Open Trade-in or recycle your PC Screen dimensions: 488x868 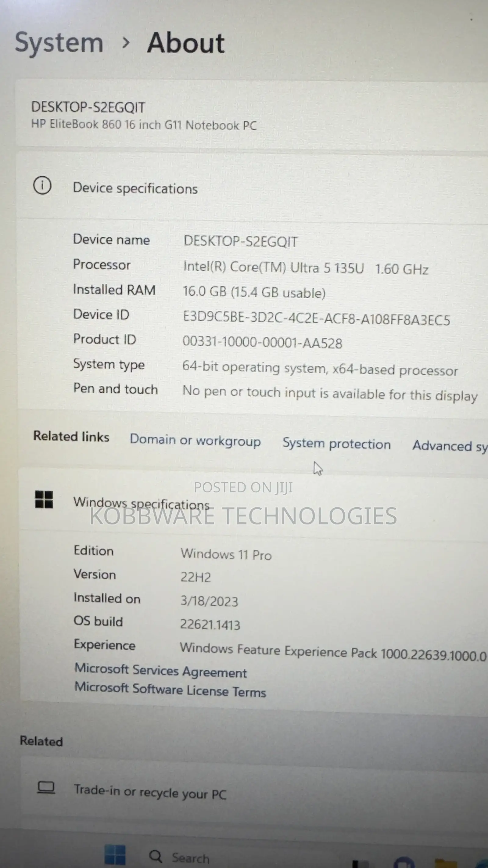click(x=254, y=792)
